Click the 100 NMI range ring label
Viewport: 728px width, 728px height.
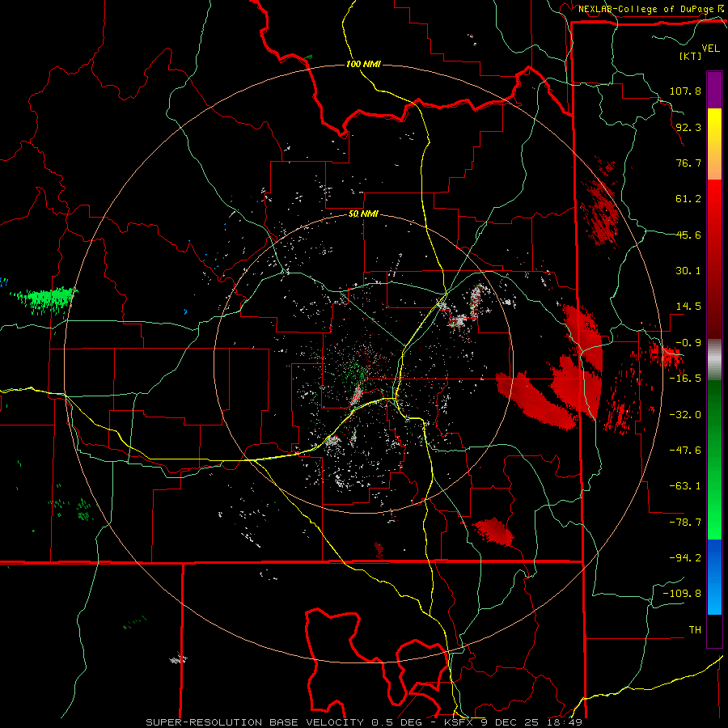[x=363, y=64]
